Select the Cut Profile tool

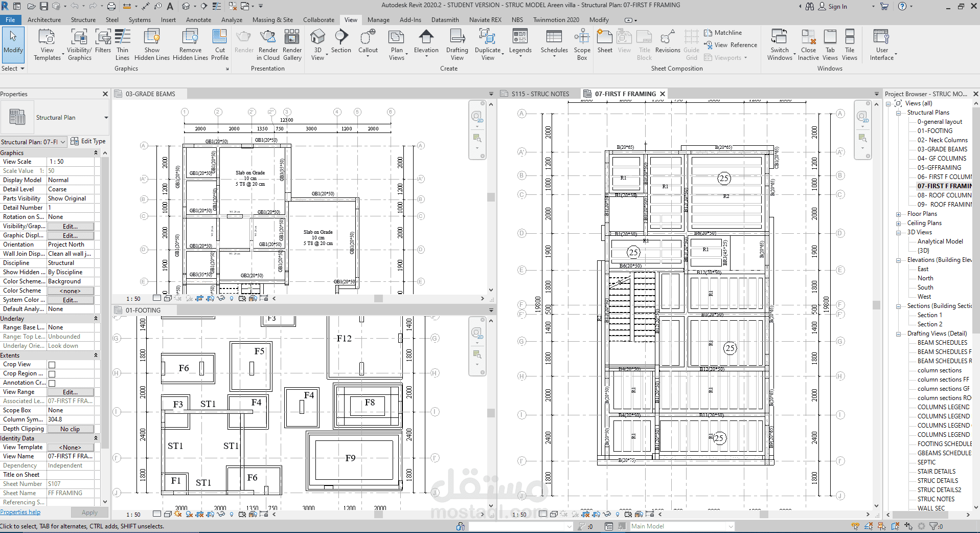click(220, 45)
